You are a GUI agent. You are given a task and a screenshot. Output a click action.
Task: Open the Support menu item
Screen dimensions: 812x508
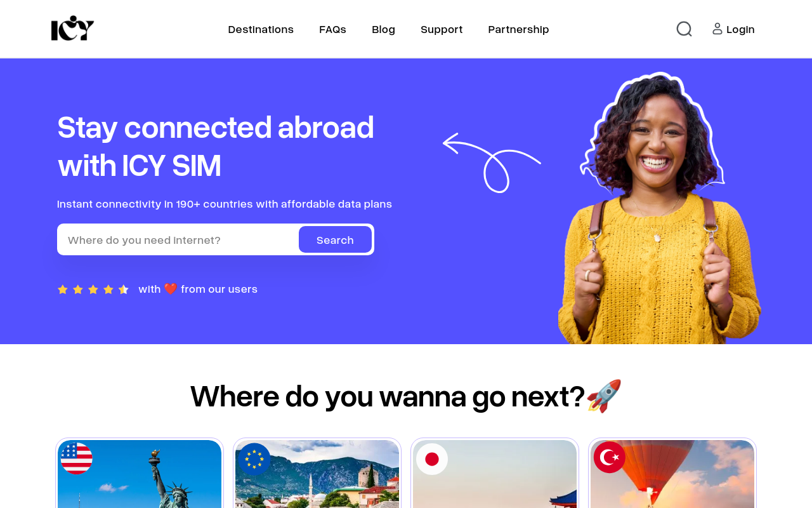click(442, 29)
